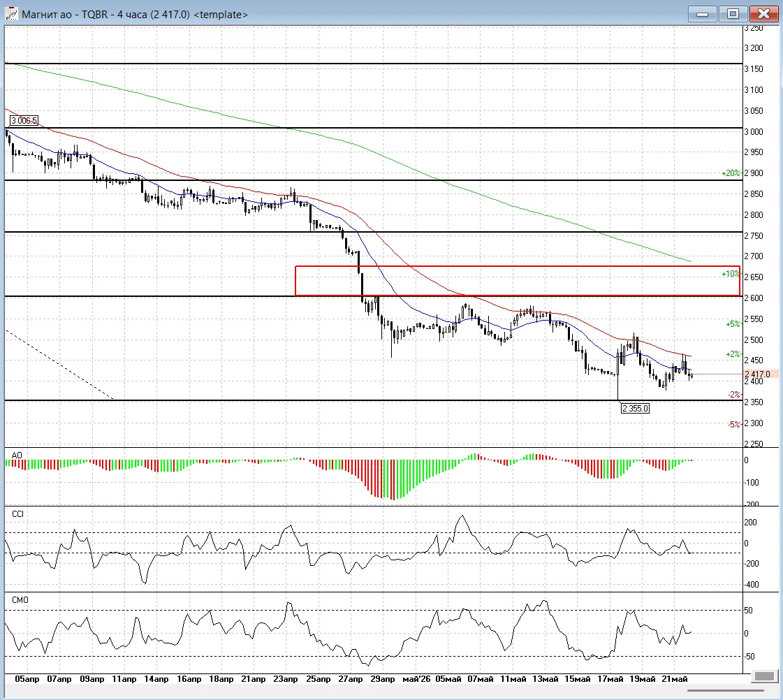Click the 14апр date on time axis
The image size is (783, 700).
click(156, 679)
